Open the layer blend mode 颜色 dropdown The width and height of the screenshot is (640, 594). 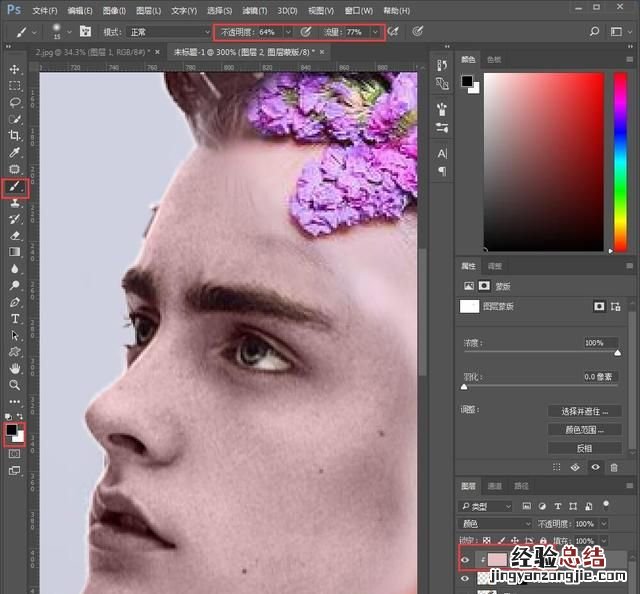497,523
